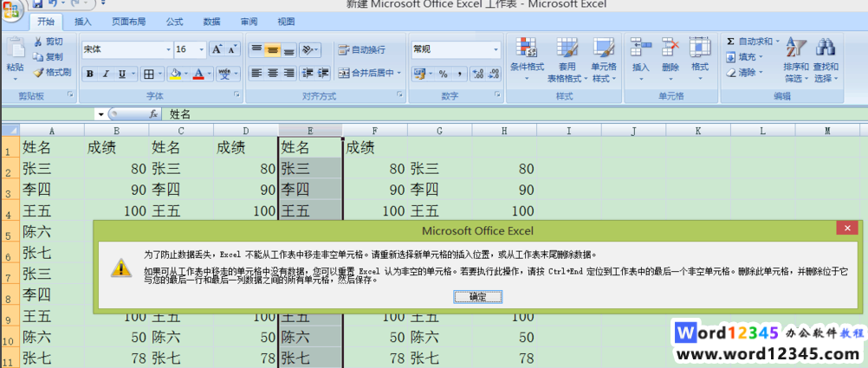Viewport: 868px width, 368px height.
Task: Open the Name Box dropdown arrow
Action: pos(100,114)
